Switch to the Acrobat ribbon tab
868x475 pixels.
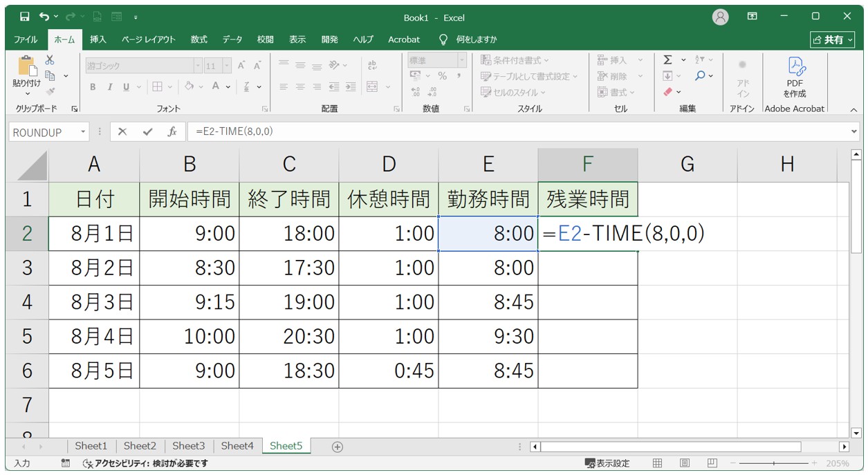click(404, 39)
